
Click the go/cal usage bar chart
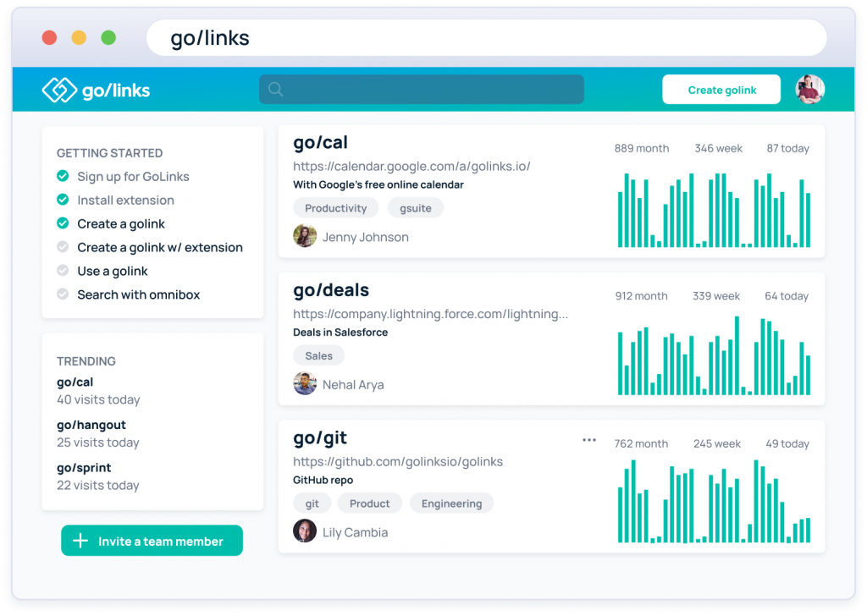[714, 210]
